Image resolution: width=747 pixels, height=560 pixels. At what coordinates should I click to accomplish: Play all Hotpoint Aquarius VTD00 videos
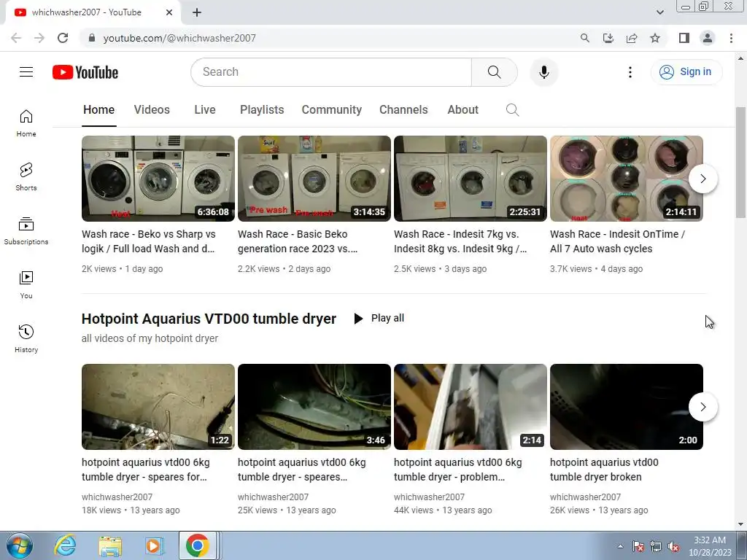coord(379,318)
